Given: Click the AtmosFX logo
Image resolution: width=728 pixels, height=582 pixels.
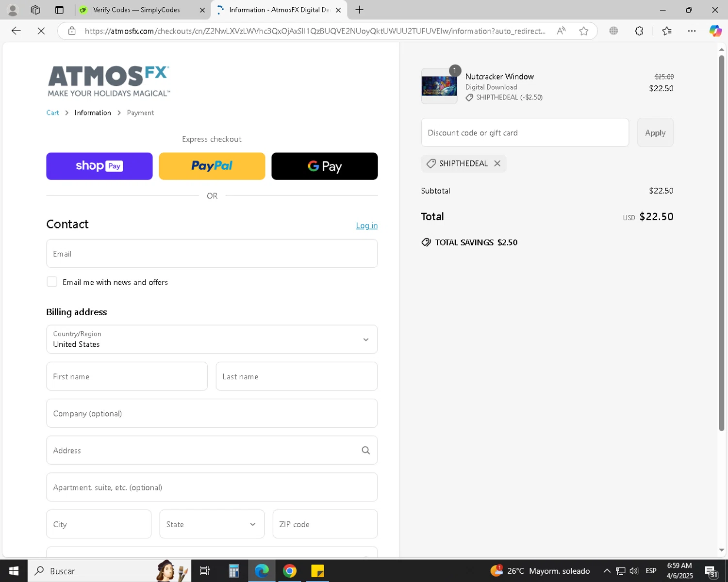Looking at the screenshot, I should click(109, 81).
